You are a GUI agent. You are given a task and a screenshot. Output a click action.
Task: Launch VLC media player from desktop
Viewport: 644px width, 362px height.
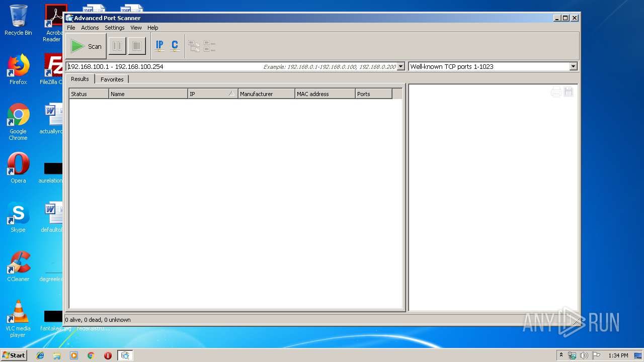[x=18, y=319]
